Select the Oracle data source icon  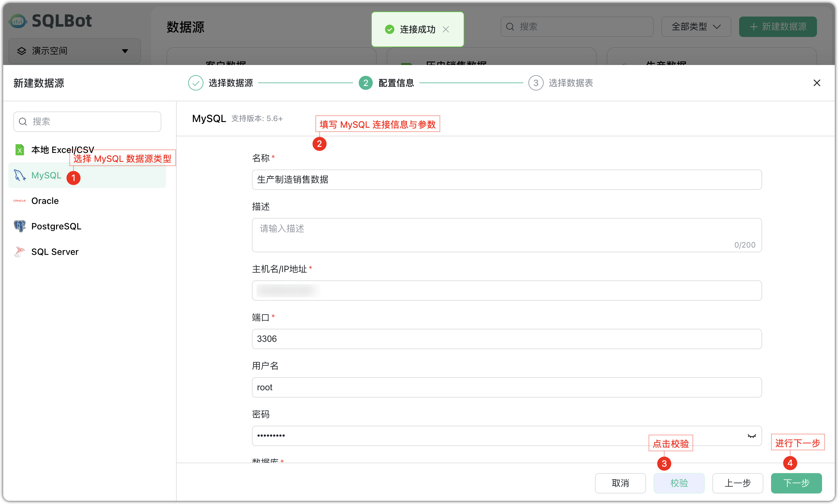(19, 201)
